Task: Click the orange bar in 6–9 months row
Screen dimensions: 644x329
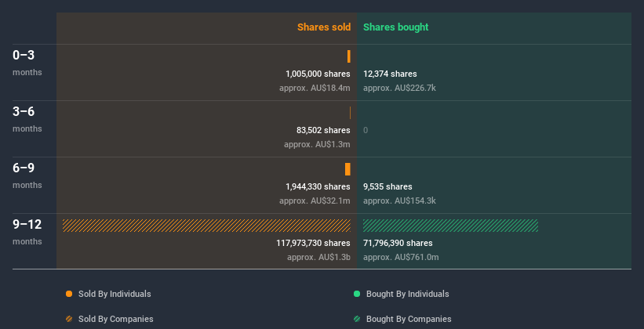Action: (x=347, y=169)
